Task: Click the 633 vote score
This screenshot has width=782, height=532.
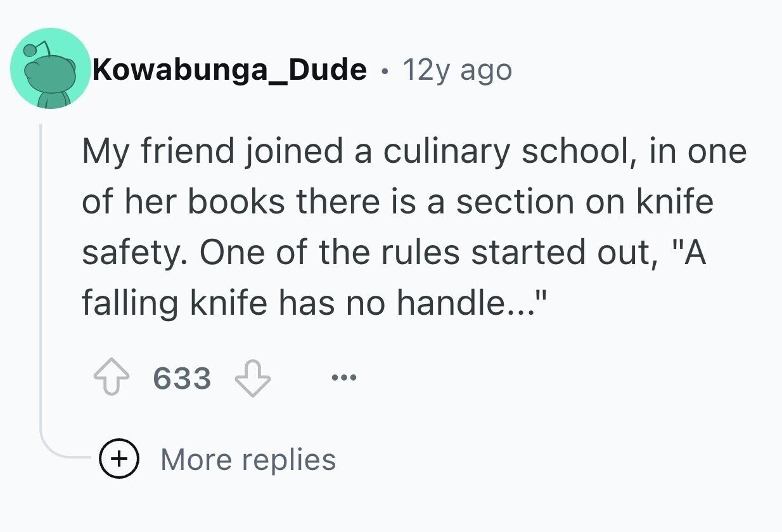Action: point(182,379)
